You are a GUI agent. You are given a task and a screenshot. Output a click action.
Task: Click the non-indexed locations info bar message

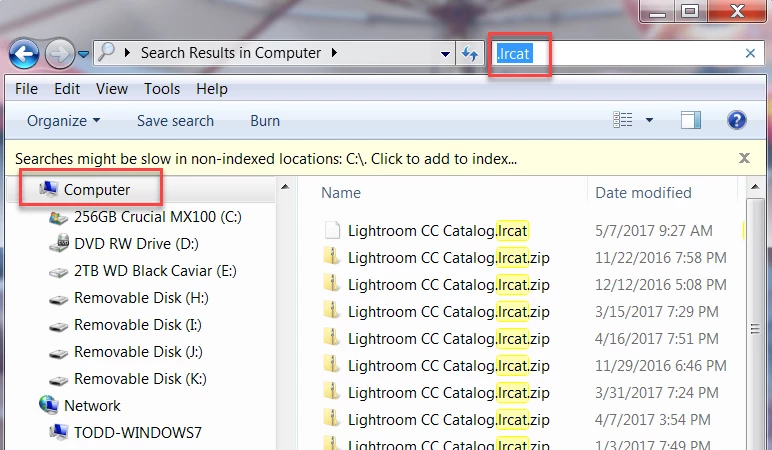[x=266, y=159]
